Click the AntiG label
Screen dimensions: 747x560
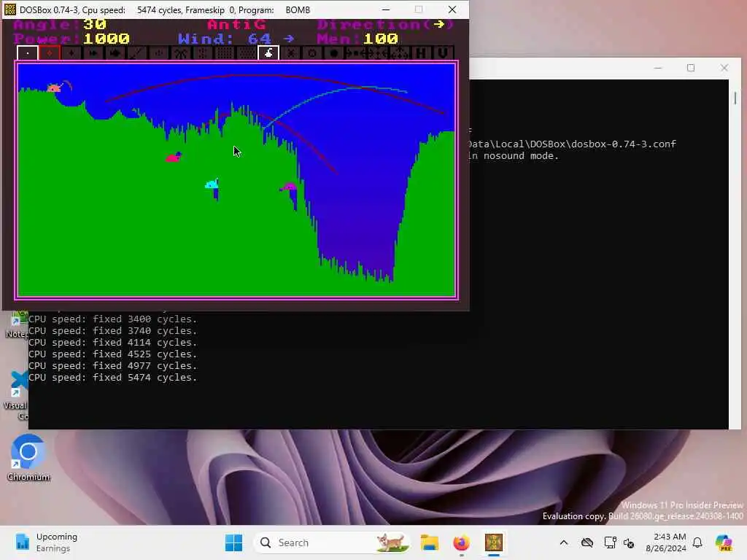point(236,24)
